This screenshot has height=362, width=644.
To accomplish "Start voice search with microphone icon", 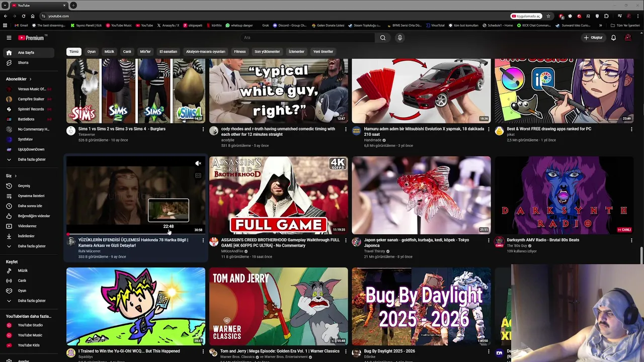I will click(400, 38).
